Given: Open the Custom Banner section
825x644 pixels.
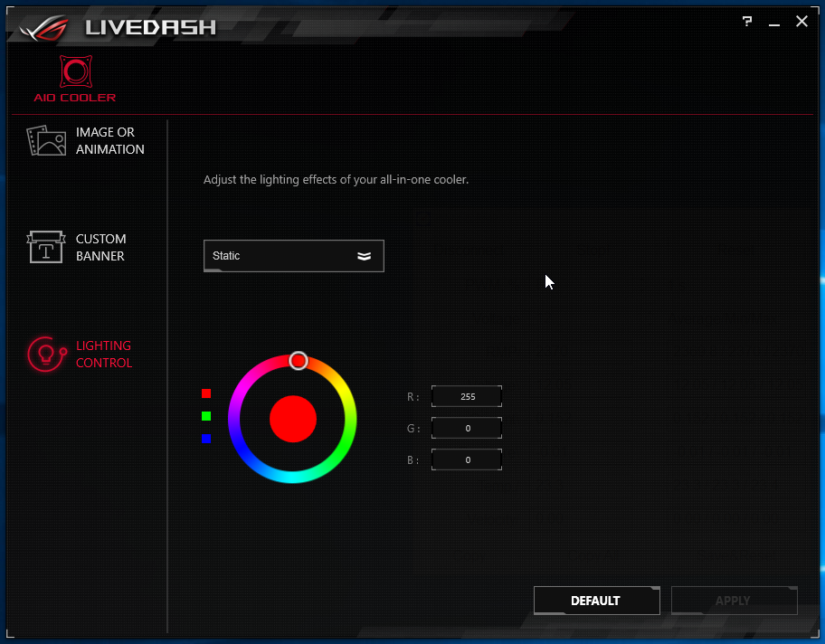Looking at the screenshot, I should coord(77,247).
